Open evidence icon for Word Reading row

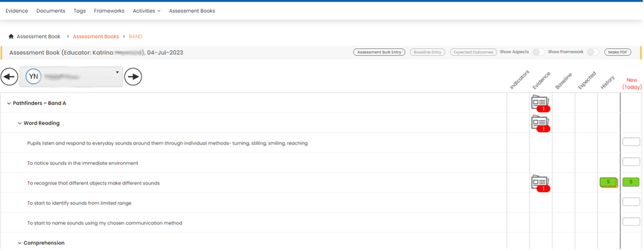(541, 123)
